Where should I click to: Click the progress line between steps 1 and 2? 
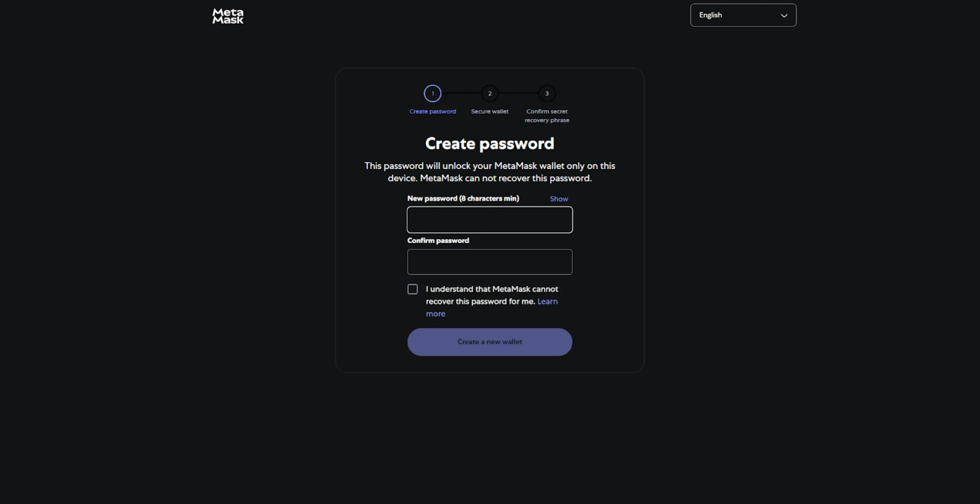click(461, 93)
